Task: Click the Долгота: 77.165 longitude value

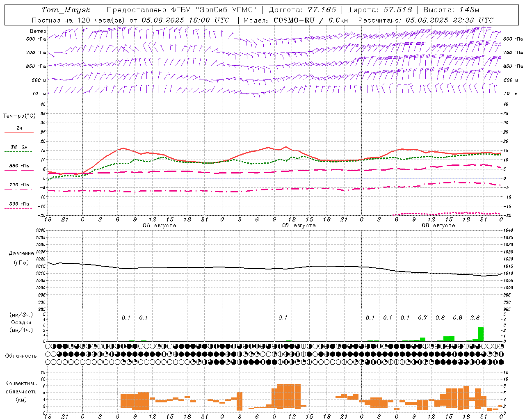Action: pyautogui.click(x=302, y=10)
